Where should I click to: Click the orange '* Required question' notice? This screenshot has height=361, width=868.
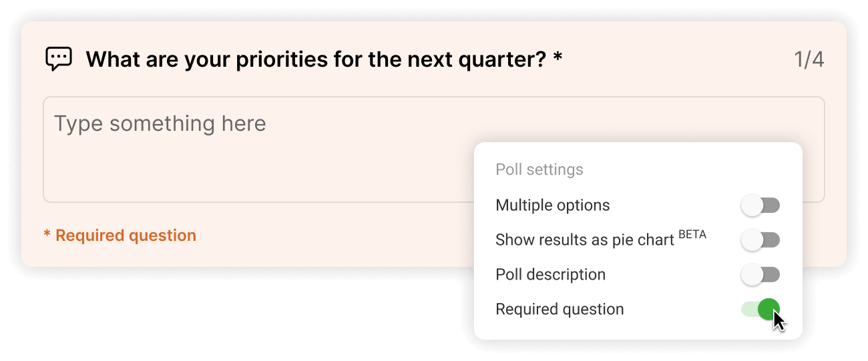pos(120,236)
